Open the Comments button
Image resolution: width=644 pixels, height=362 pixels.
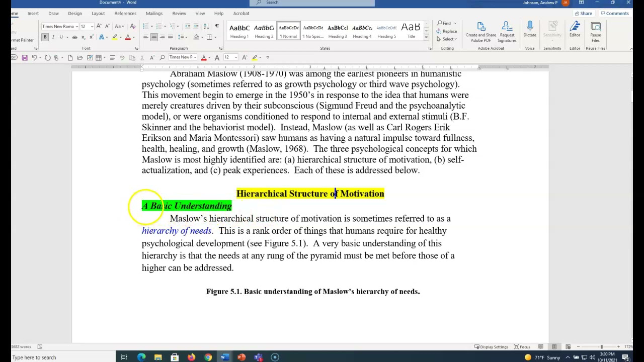[x=614, y=14]
